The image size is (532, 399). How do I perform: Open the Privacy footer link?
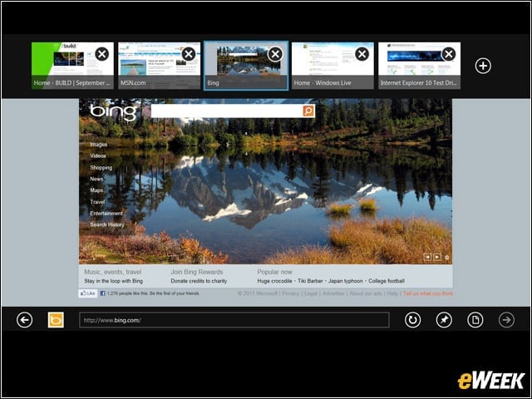(x=290, y=293)
